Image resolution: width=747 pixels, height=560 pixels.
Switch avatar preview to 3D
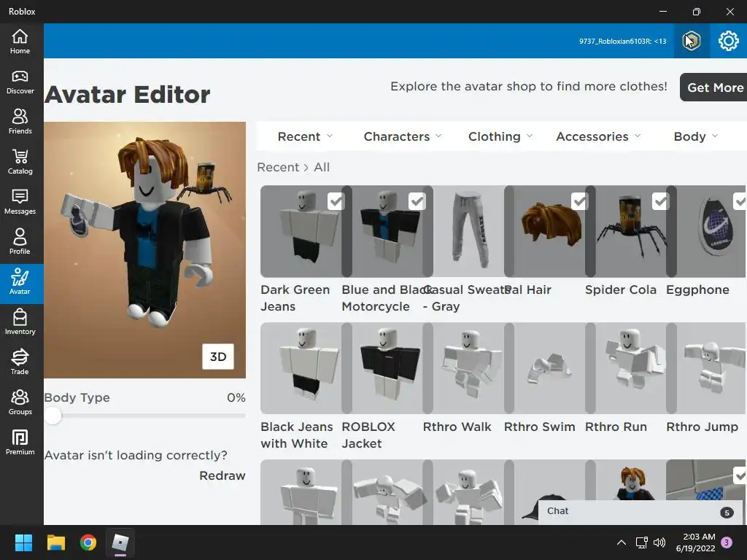pyautogui.click(x=218, y=357)
